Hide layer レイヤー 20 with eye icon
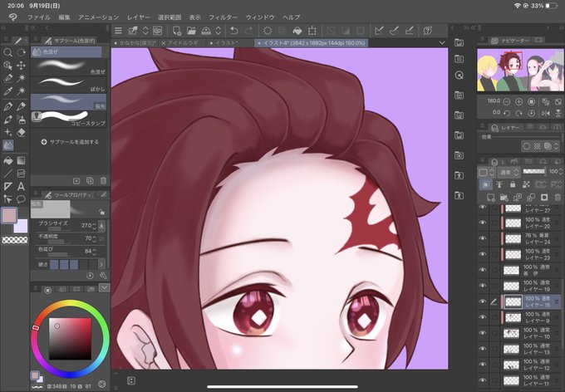This screenshot has width=565, height=392. [483, 223]
